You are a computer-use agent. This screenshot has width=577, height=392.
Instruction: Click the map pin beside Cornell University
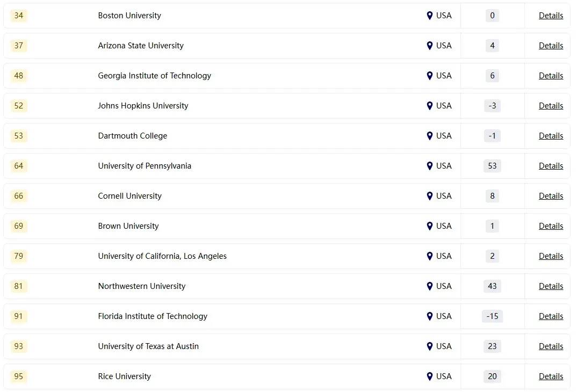(429, 196)
